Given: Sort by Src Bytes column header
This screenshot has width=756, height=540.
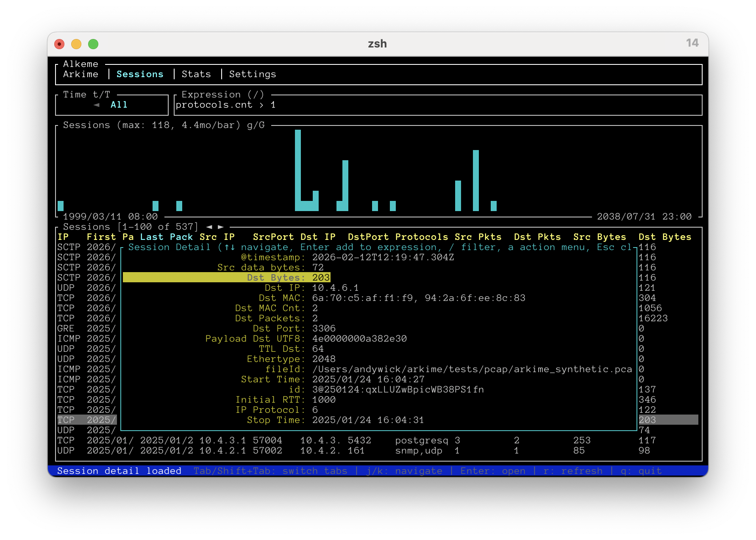Looking at the screenshot, I should [600, 237].
